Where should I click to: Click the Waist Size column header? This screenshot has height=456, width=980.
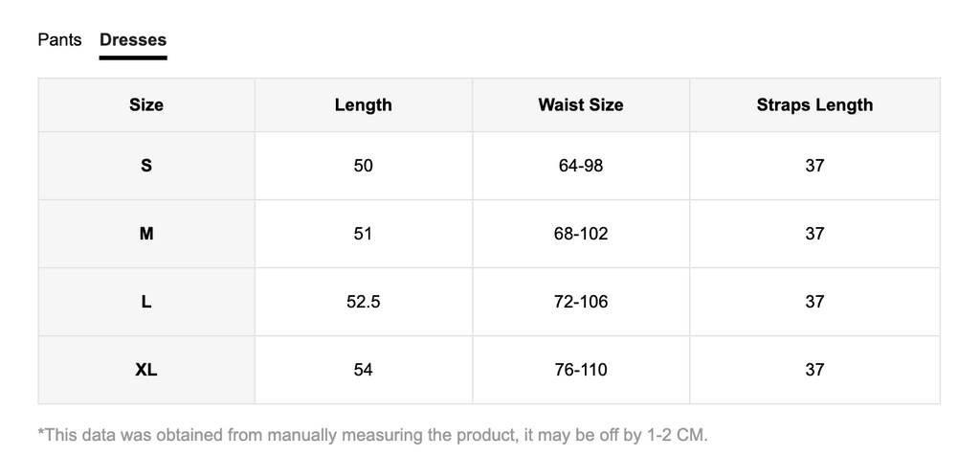tap(580, 105)
